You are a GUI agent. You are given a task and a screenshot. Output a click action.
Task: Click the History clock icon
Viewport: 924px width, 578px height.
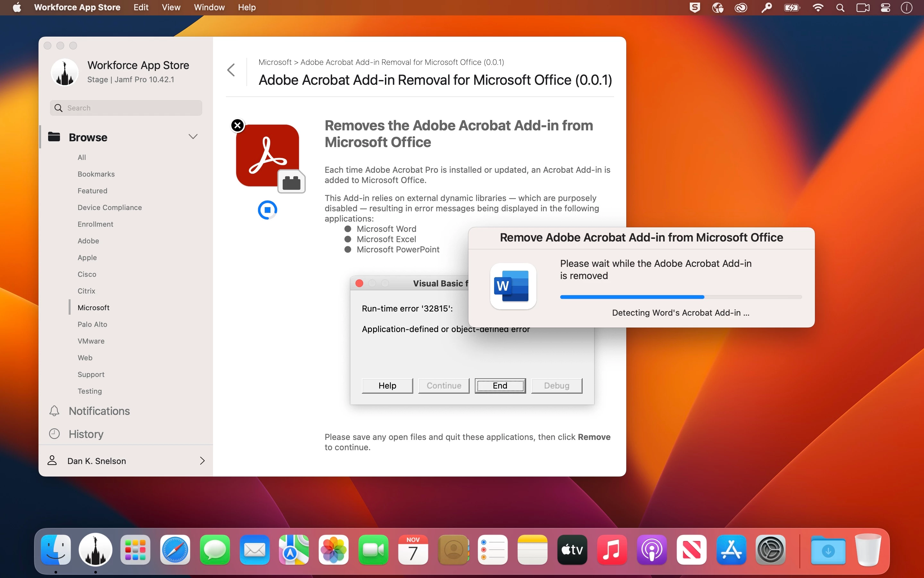[x=54, y=434]
